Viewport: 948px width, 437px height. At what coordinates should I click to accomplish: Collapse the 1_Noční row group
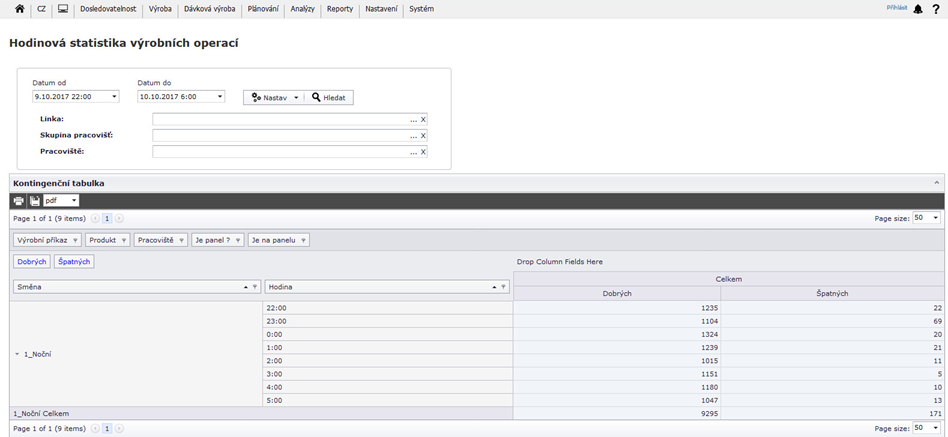17,354
